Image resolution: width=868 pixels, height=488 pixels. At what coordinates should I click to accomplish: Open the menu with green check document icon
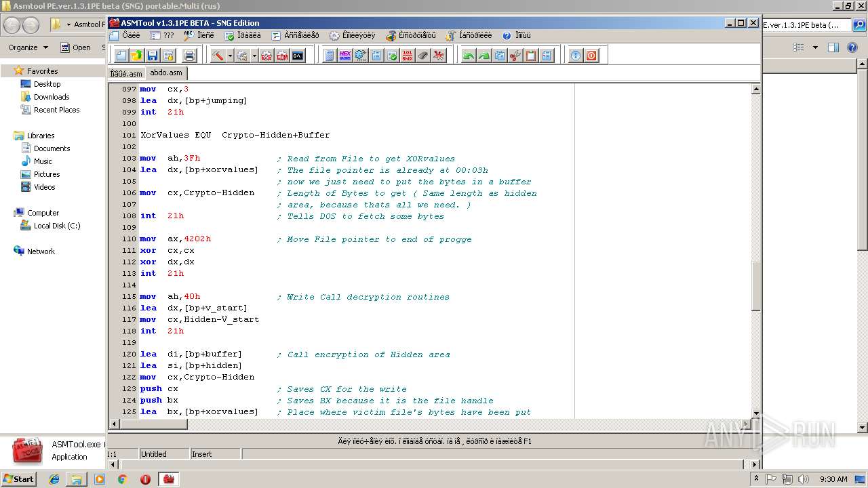pos(243,35)
